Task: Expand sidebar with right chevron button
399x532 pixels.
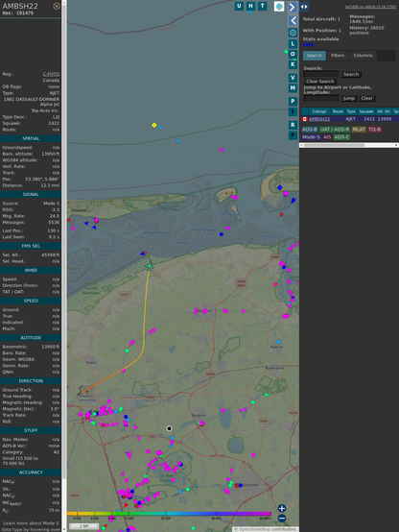Action: pyautogui.click(x=293, y=7)
